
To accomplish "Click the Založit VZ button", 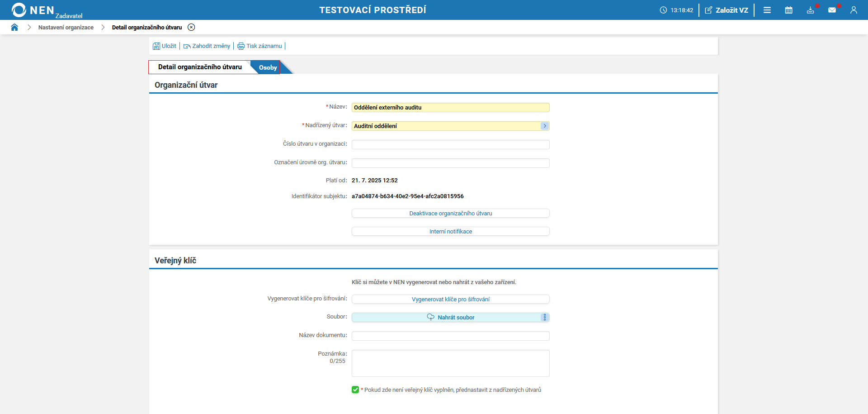I will pyautogui.click(x=726, y=10).
